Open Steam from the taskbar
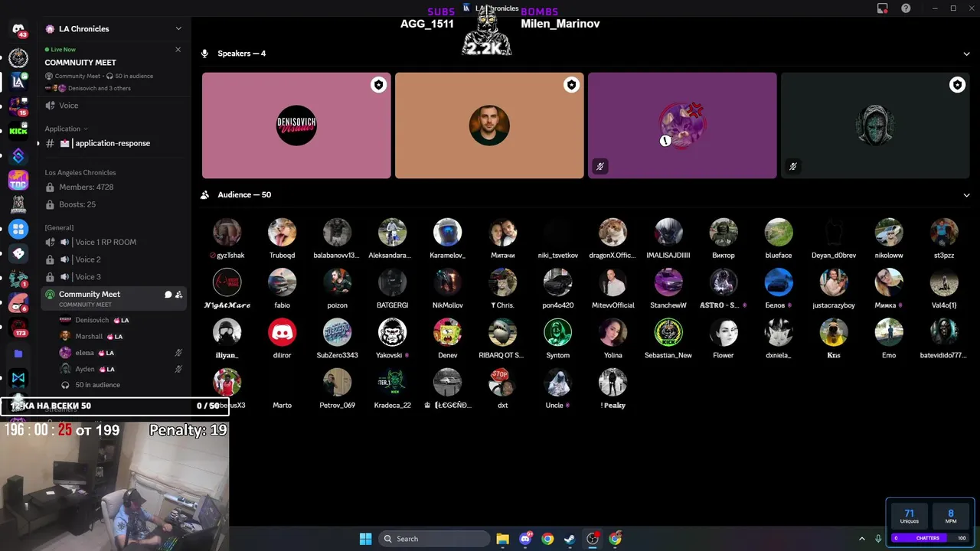Image resolution: width=980 pixels, height=551 pixels. click(569, 539)
